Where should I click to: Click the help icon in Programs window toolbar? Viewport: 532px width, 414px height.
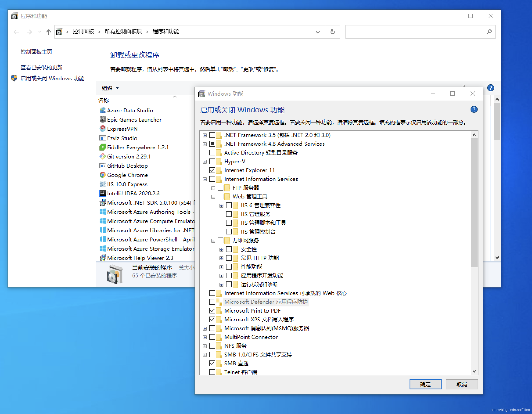point(491,88)
